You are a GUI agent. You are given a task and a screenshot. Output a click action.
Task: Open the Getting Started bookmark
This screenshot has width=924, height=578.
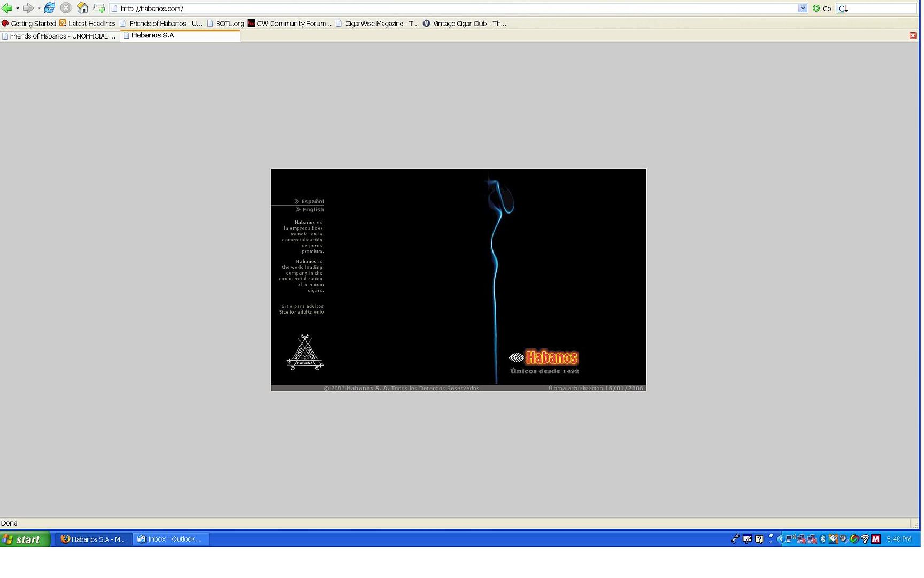[x=29, y=24]
